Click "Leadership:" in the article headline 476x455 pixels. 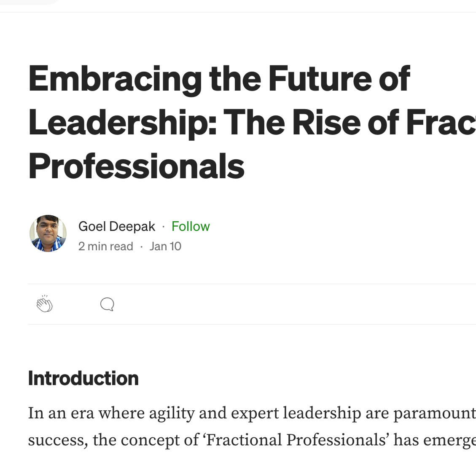[x=122, y=122]
